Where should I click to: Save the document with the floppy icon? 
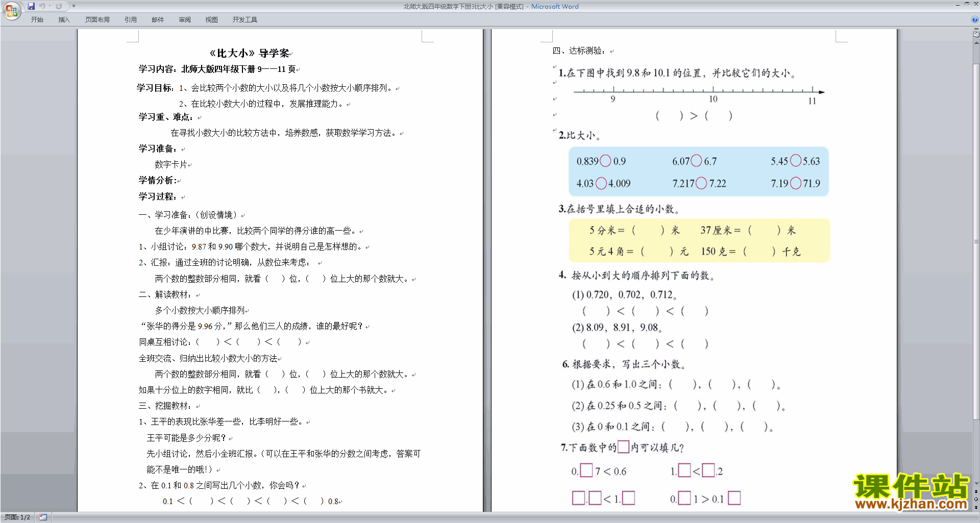(x=31, y=6)
